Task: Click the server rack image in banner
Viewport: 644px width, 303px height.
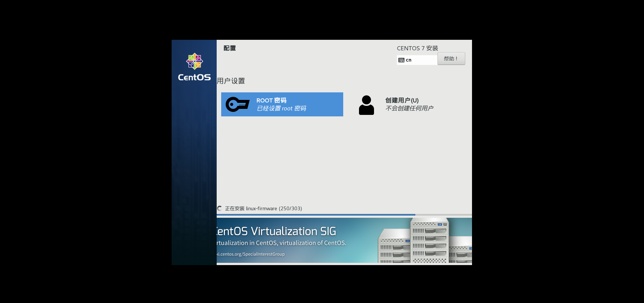Action: 425,240
